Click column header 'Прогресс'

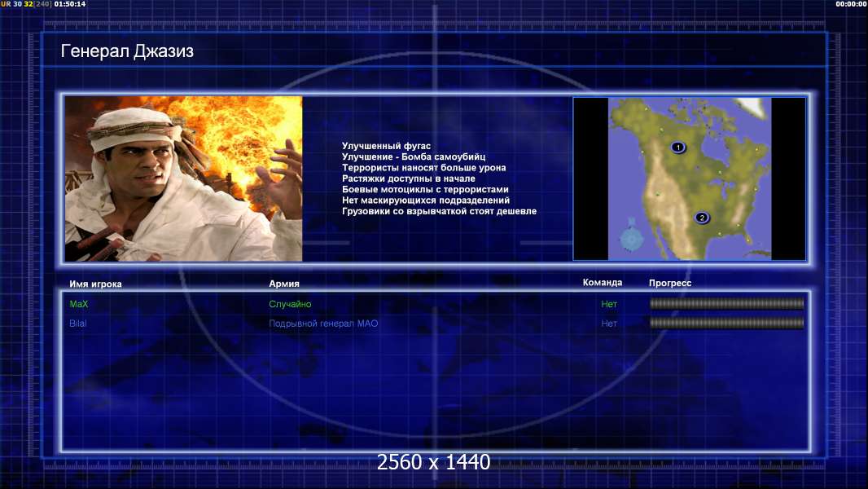click(670, 283)
